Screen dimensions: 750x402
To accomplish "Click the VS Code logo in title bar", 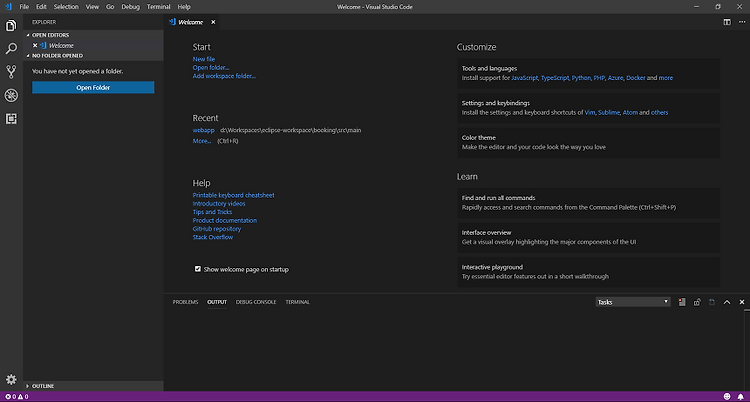I will pyautogui.click(x=8, y=7).
